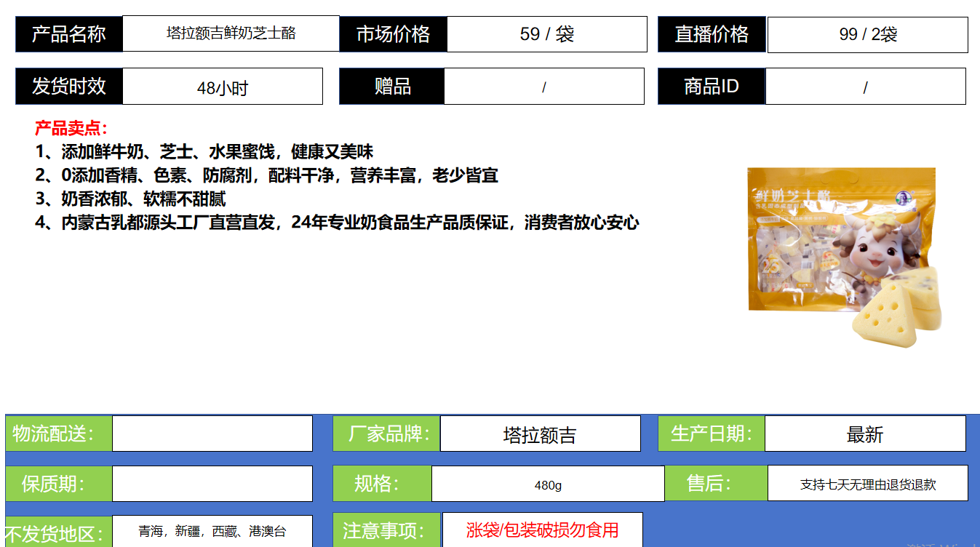Click the empty field next to 保质期
This screenshot has height=547, width=980.
pyautogui.click(x=212, y=484)
